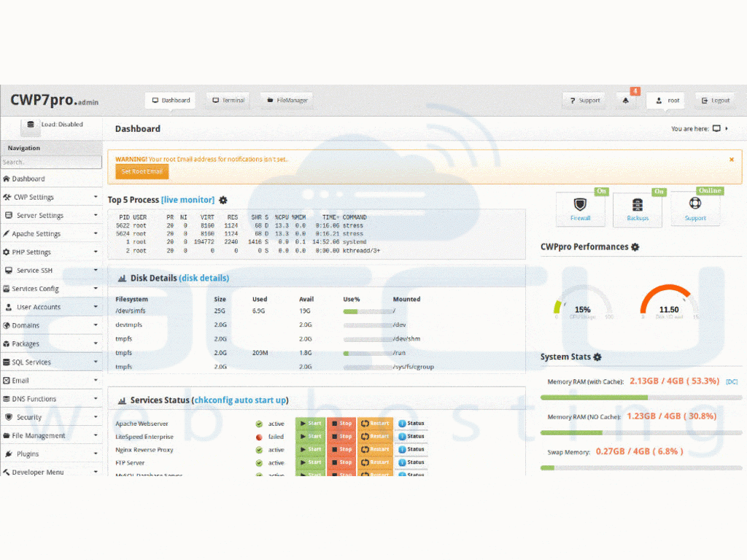
Task: Expand Service SSH menu arrow
Action: coord(96,270)
